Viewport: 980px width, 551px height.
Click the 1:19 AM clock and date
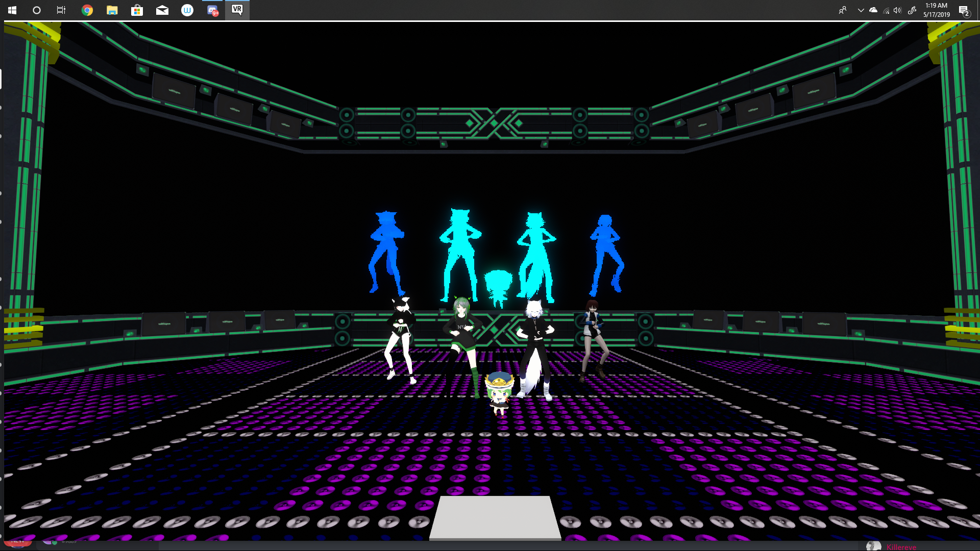pyautogui.click(x=936, y=10)
